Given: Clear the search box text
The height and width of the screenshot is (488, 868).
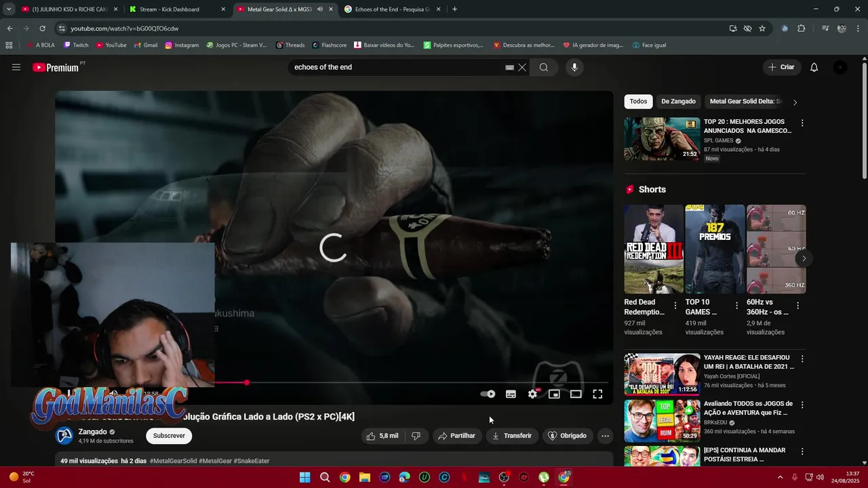Looking at the screenshot, I should (x=522, y=67).
